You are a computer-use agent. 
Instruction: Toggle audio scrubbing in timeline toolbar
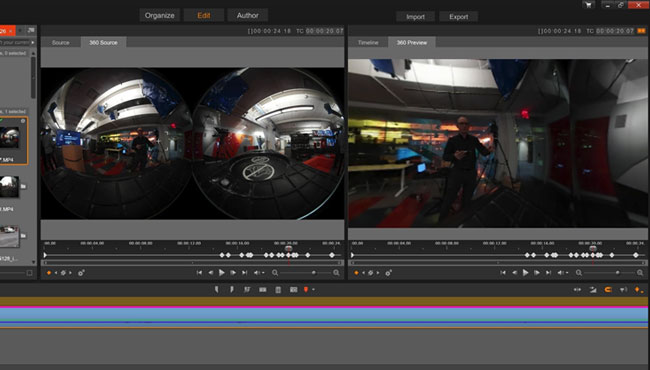coord(623,290)
